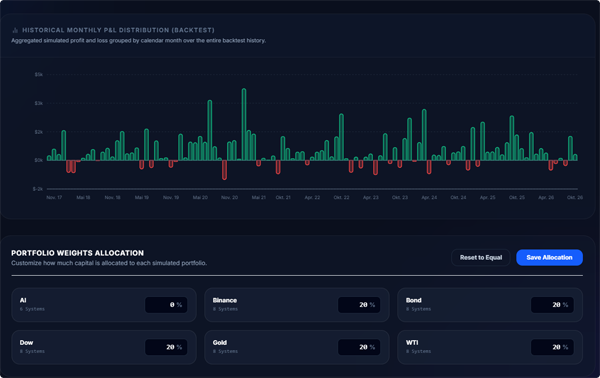Edit the Dow weight percentage field

pyautogui.click(x=166, y=347)
